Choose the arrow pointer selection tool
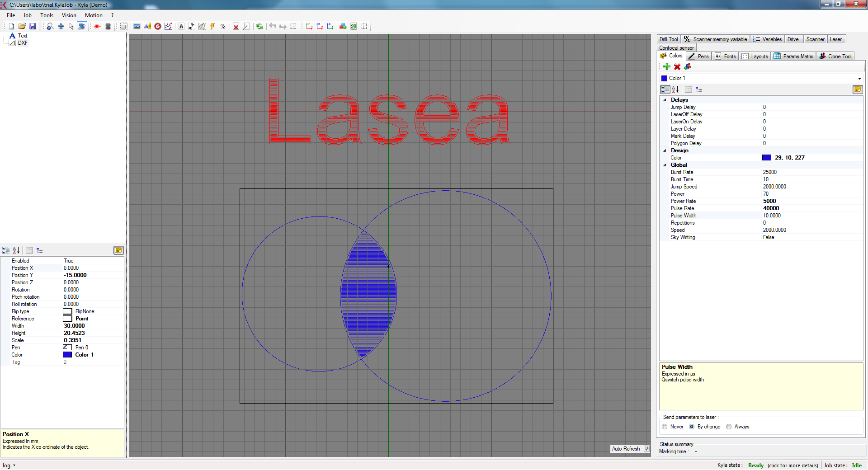 tap(71, 26)
